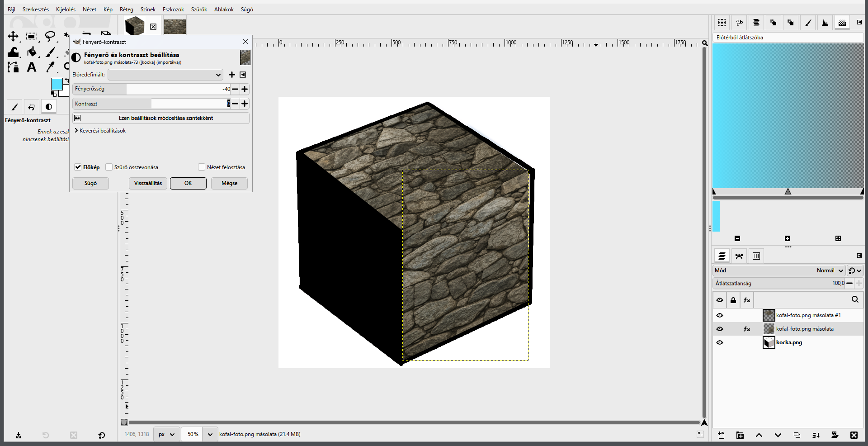Hide the kocka.png layer
Screen dimensions: 868x446
pyautogui.click(x=720, y=342)
